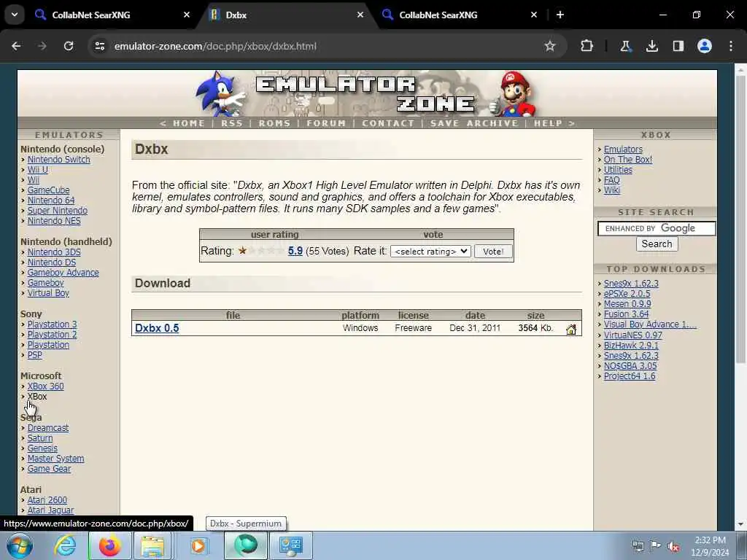Download the Dxbx 0.5 file link
Screen dimensions: 747x560
coord(157,328)
